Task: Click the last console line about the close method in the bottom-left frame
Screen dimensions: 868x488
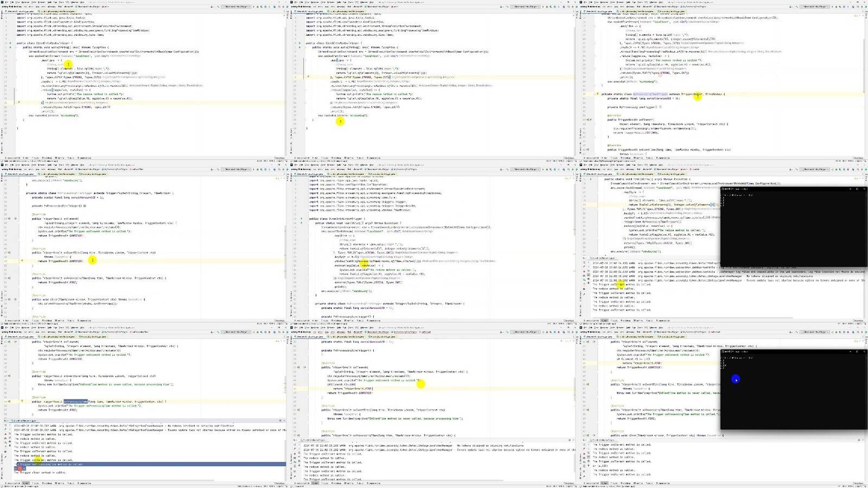Action: (x=41, y=473)
